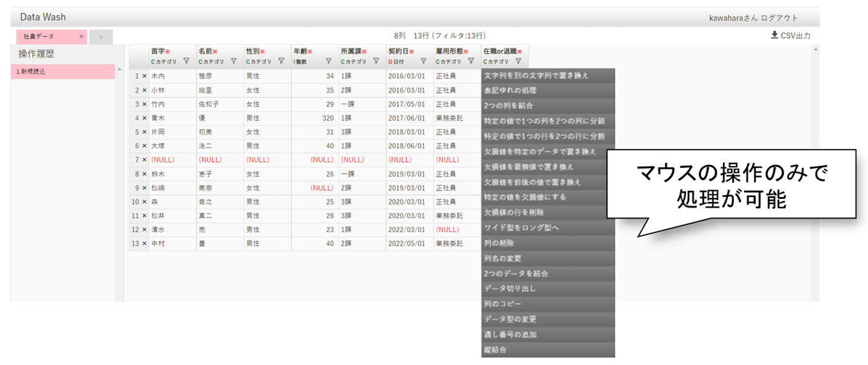This screenshot has height=365, width=868.
Task: Click the filter icon in 苗字 column
Action: (x=186, y=61)
